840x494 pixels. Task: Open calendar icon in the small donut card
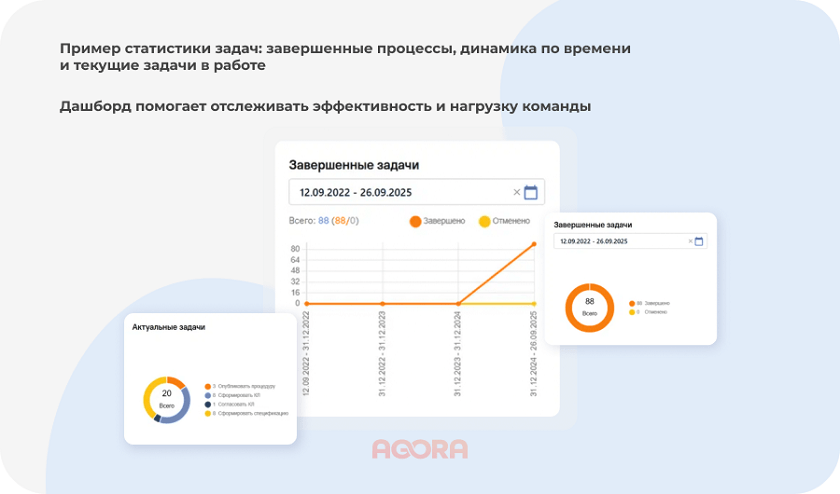[699, 241]
